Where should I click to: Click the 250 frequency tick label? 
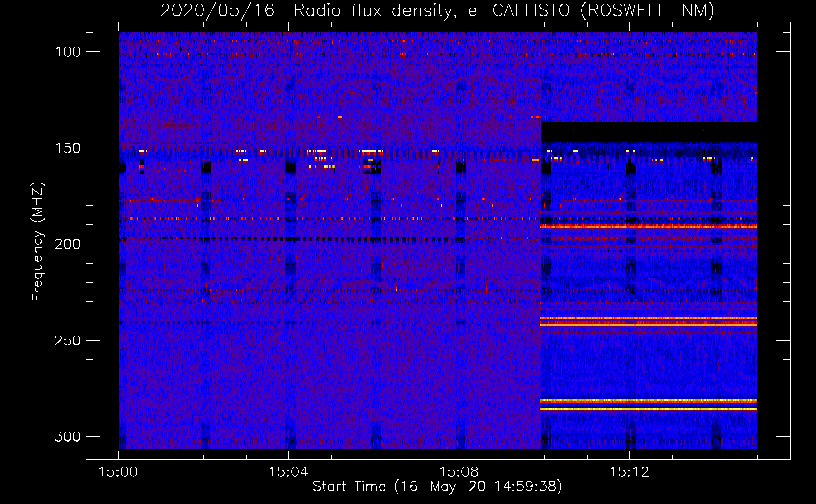click(68, 341)
